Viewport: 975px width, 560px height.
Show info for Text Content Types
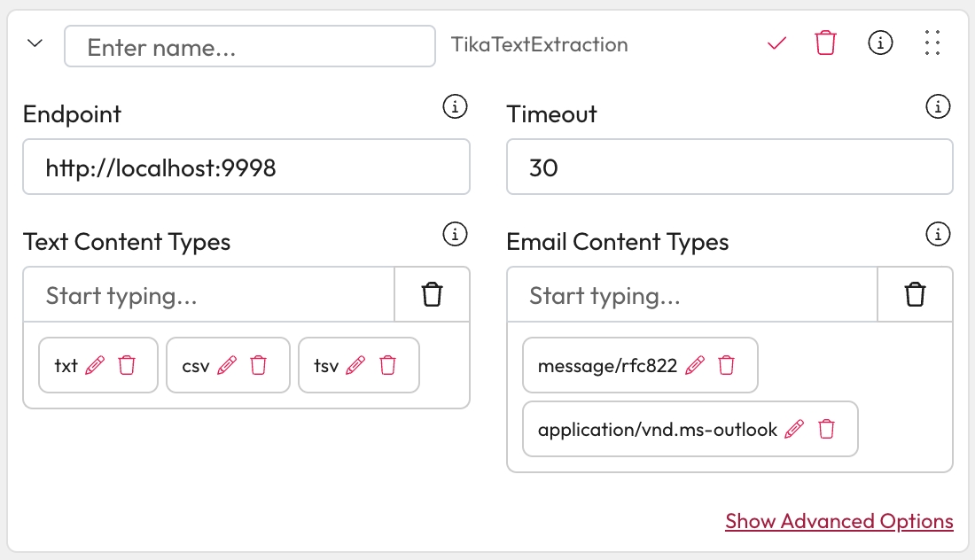tap(455, 235)
